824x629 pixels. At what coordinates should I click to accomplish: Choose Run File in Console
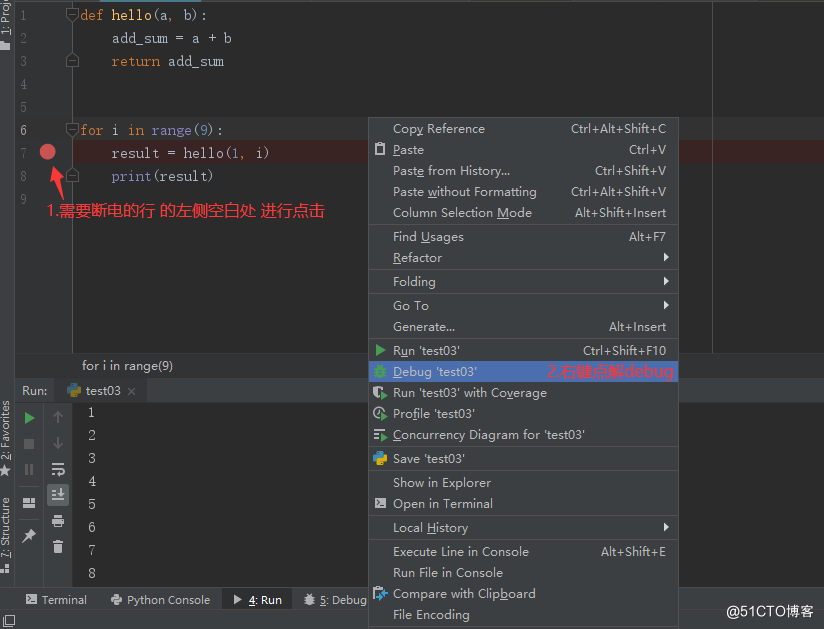(523, 573)
